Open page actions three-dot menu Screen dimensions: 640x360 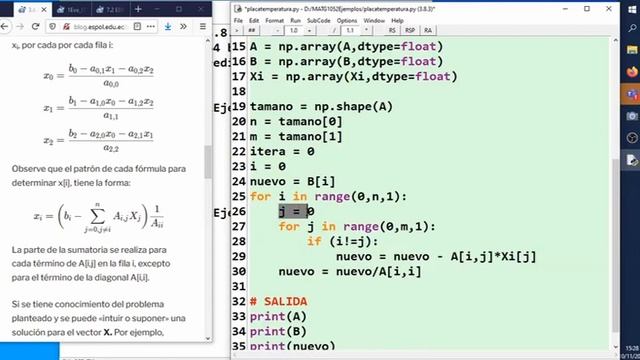point(151,27)
